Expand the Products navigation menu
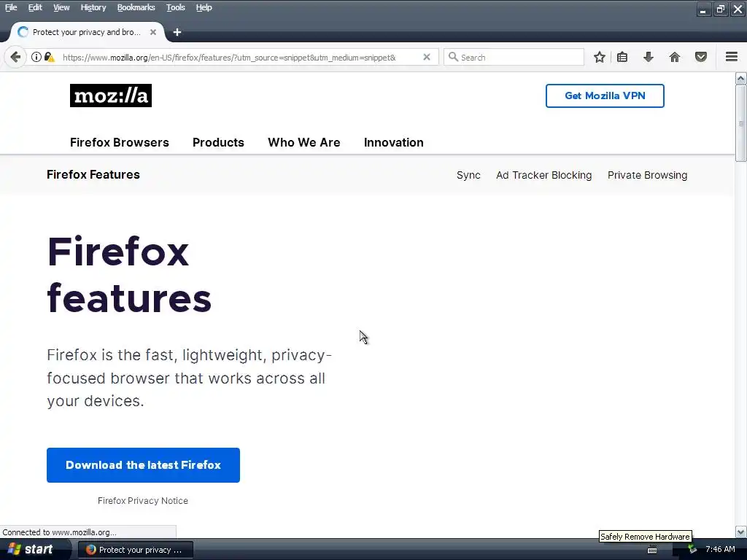747x560 pixels. click(218, 142)
